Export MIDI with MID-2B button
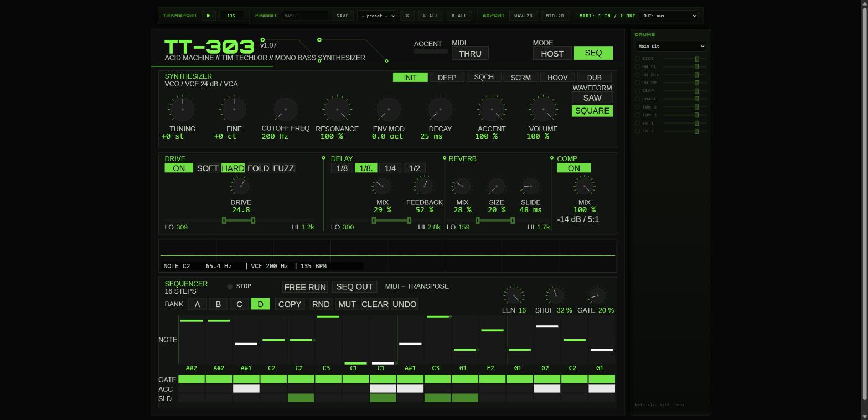Screen dimensions: 868x420 (555, 16)
